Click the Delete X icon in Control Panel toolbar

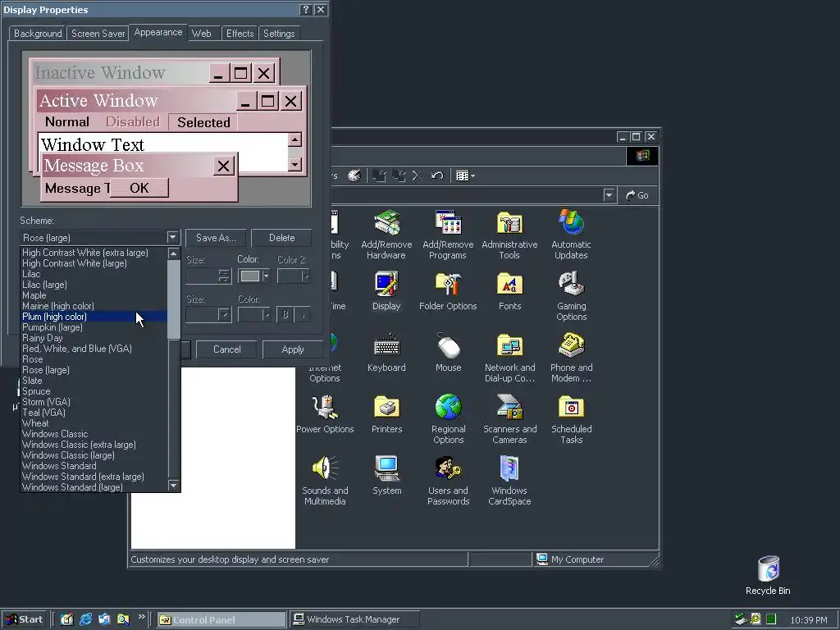(x=418, y=176)
